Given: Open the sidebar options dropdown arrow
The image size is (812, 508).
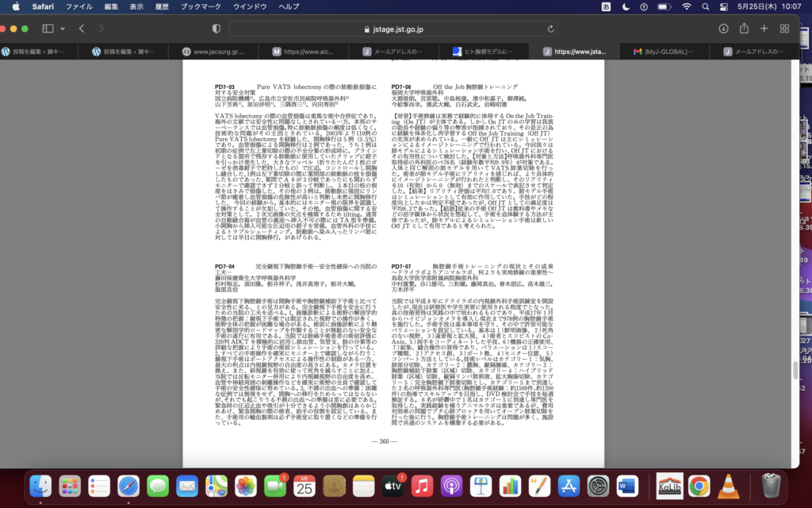Looking at the screenshot, I should [x=62, y=29].
